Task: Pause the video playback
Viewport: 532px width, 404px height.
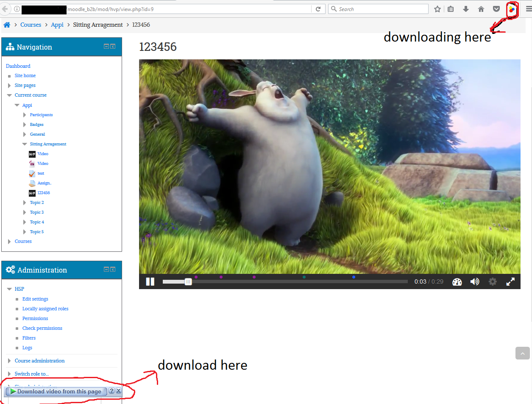Action: click(150, 281)
